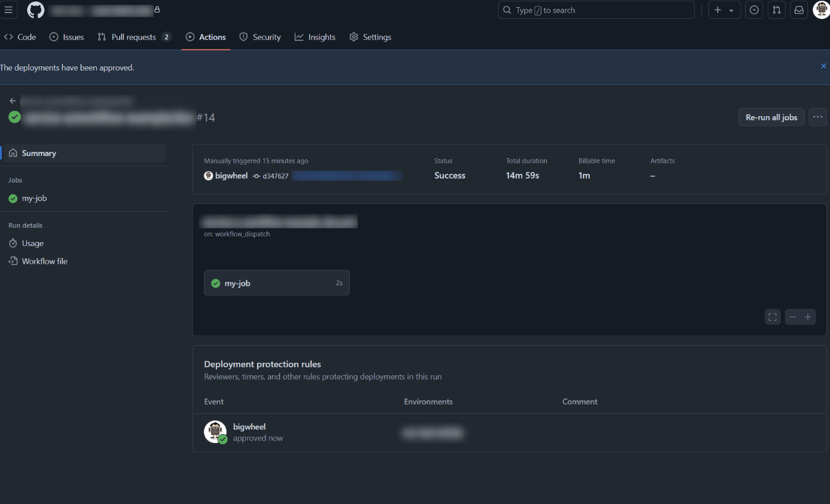Switch to the Code tab
Screen dimensions: 830x504
coord(20,37)
